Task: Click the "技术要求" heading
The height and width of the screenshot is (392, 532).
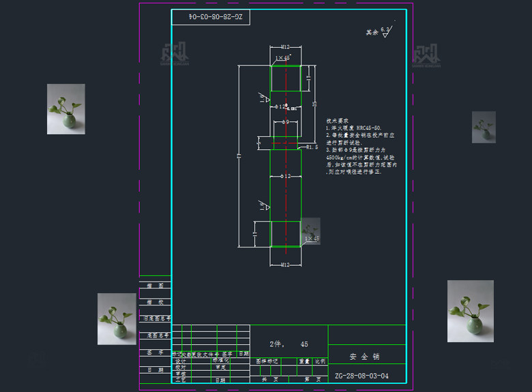Action: (337, 121)
